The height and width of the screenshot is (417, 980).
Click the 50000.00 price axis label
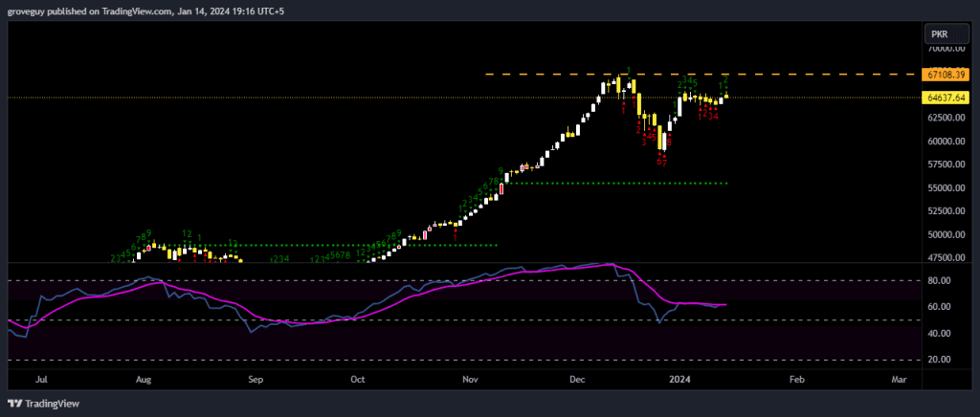tap(946, 234)
